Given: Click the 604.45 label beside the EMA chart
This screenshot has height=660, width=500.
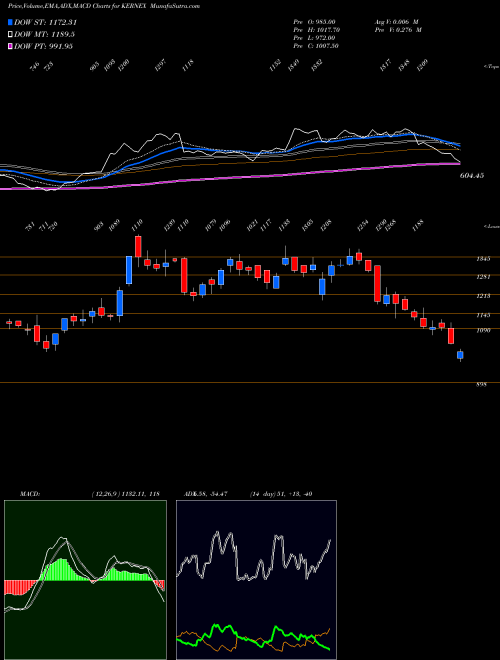Looking at the screenshot, I should [x=472, y=176].
